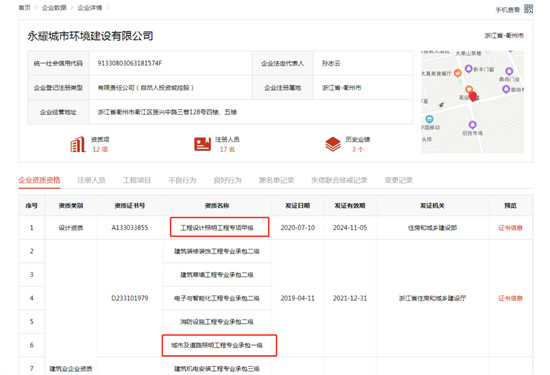Screen dimensions: 550x375
Task: Click the 浙江省-衢州市 label beside the company name
Action: [x=504, y=35]
